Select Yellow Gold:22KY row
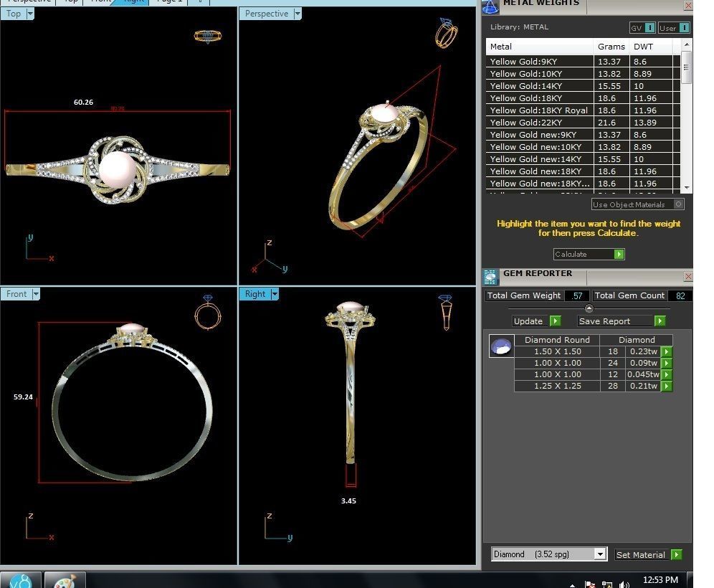The image size is (714, 588). (584, 123)
